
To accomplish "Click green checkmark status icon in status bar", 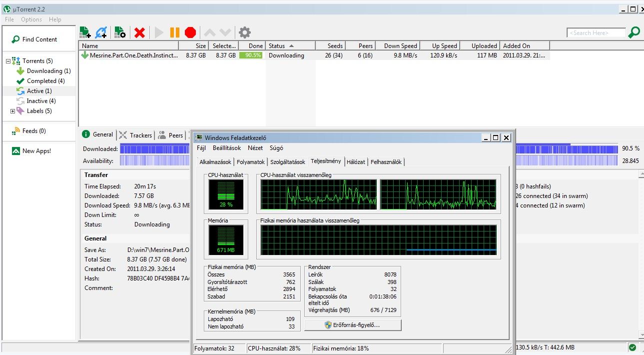I will (x=633, y=347).
